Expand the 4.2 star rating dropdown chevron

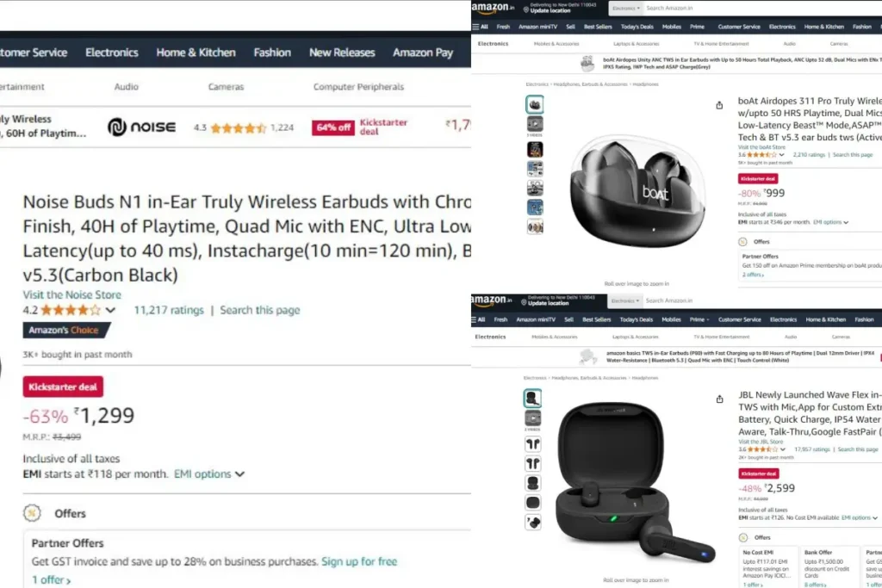tap(110, 310)
